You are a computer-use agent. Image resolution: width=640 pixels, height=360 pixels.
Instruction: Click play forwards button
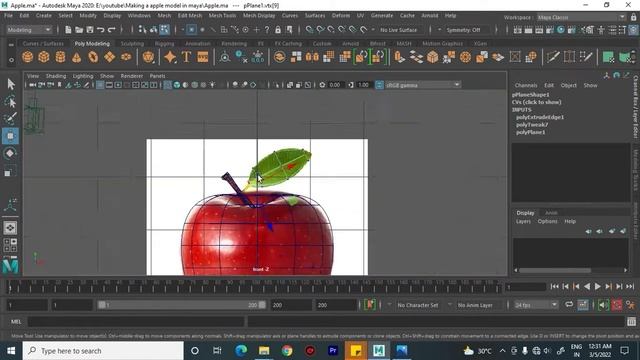tap(598, 287)
